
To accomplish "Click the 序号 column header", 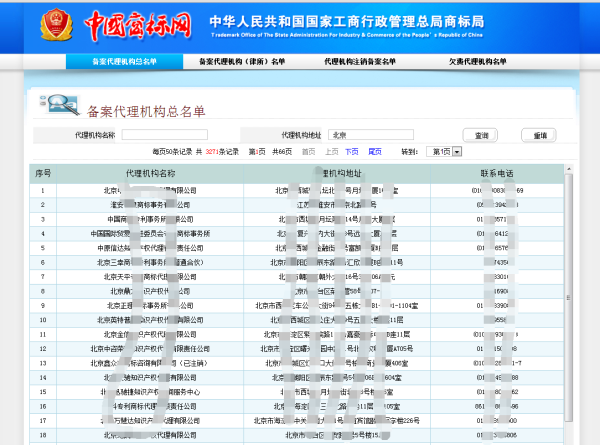I will click(x=43, y=173).
